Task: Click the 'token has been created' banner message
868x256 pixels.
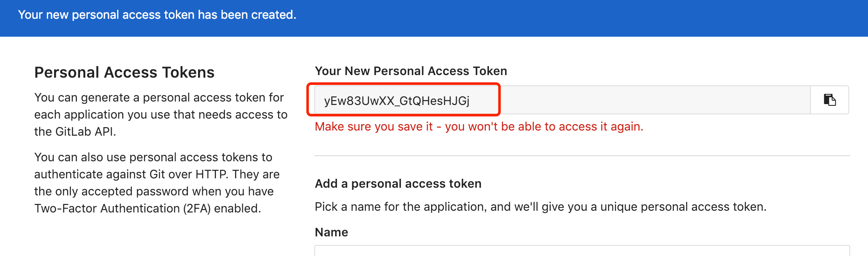Action: pyautogui.click(x=157, y=15)
